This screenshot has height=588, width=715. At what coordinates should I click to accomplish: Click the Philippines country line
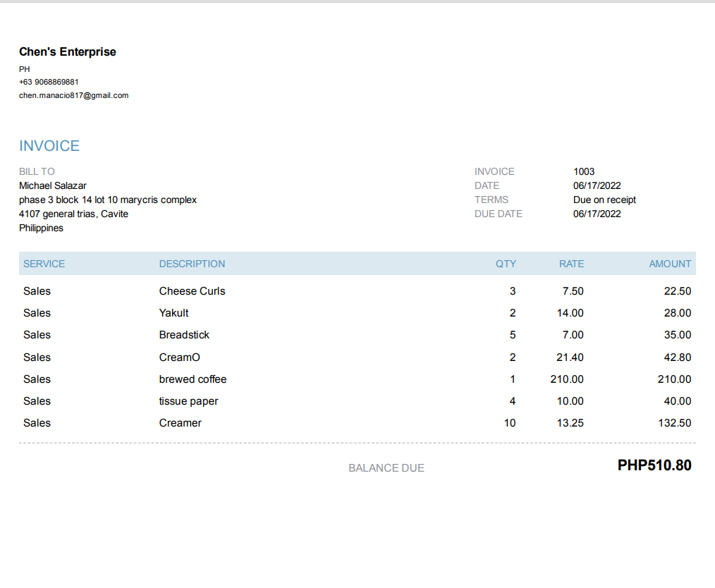[41, 228]
